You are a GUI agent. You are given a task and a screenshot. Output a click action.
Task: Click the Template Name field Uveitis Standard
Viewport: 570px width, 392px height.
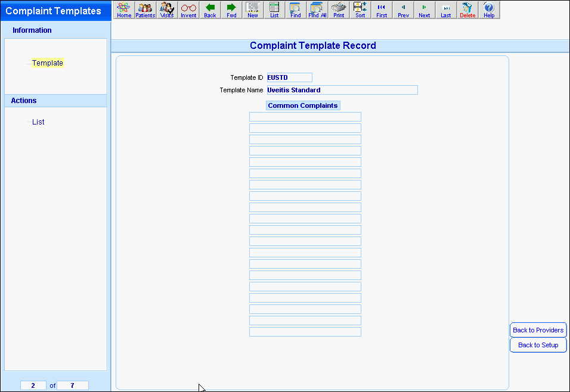point(342,90)
